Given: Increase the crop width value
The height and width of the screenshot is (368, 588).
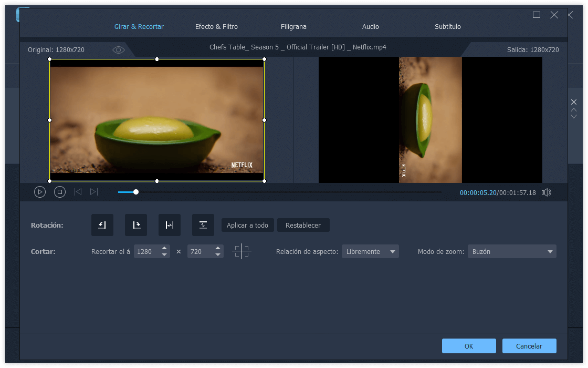Looking at the screenshot, I should (x=164, y=248).
